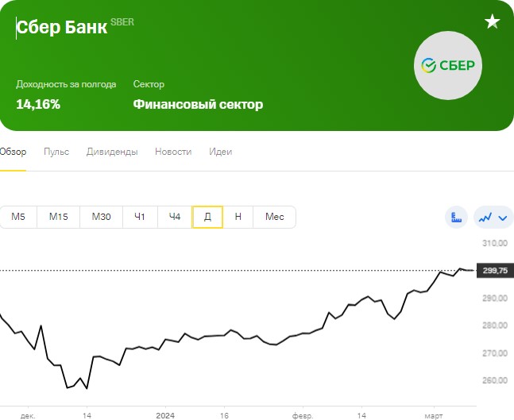View the Идеи tab

tap(221, 152)
